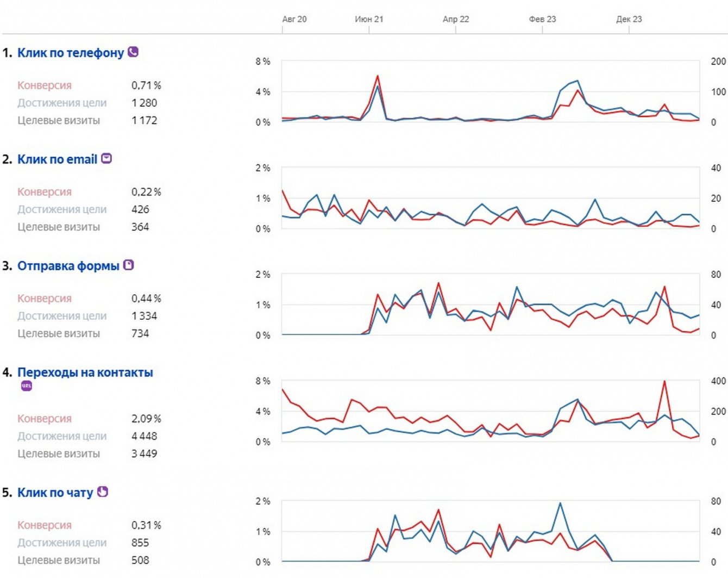This screenshot has height=578, width=728.
Task: Select the Дек 23 timeline marker
Action: pyautogui.click(x=629, y=19)
